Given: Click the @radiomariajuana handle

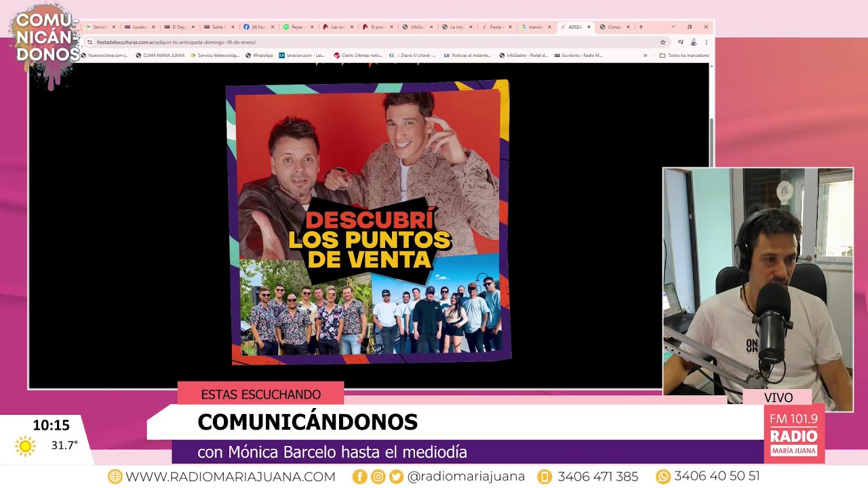Looking at the screenshot, I should 466,476.
